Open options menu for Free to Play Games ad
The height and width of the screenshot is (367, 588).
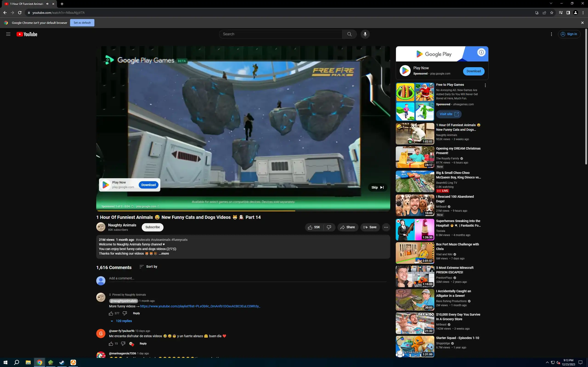tap(485, 85)
